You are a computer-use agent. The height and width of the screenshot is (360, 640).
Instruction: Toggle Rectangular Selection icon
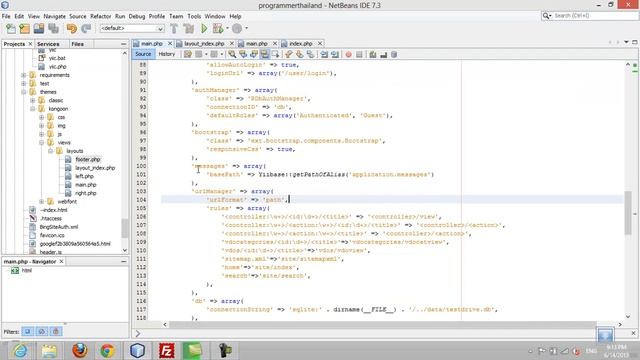pos(276,54)
